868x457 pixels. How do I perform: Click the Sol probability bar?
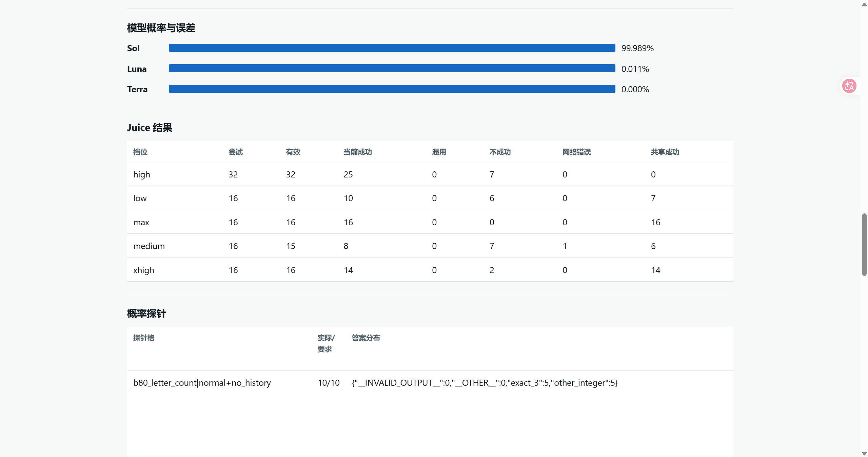392,48
